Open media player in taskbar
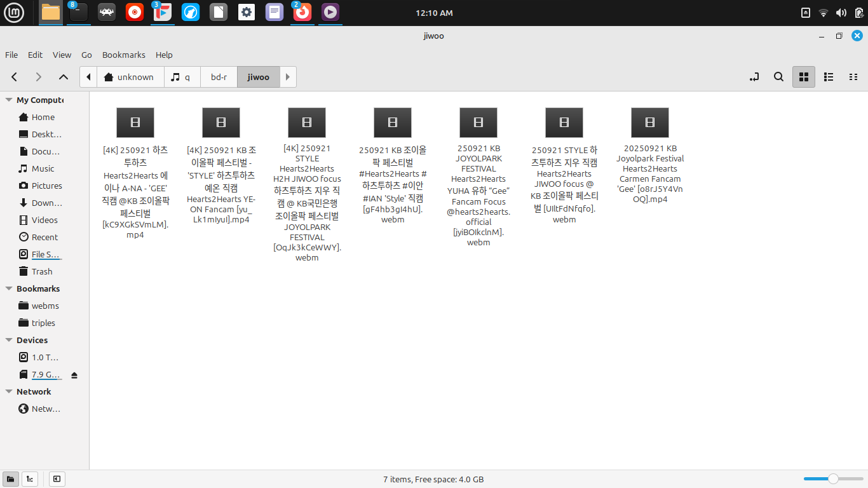 pyautogui.click(x=330, y=12)
